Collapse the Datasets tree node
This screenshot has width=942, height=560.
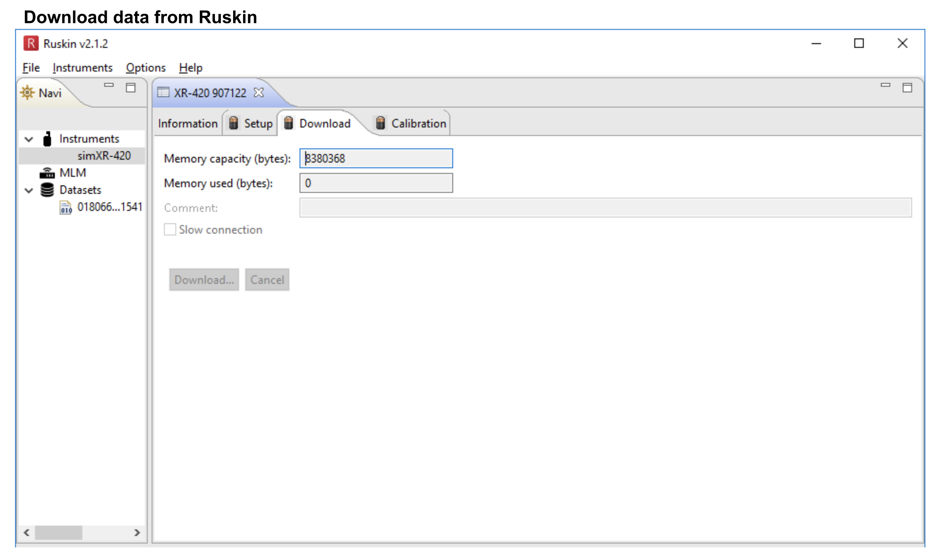point(29,190)
